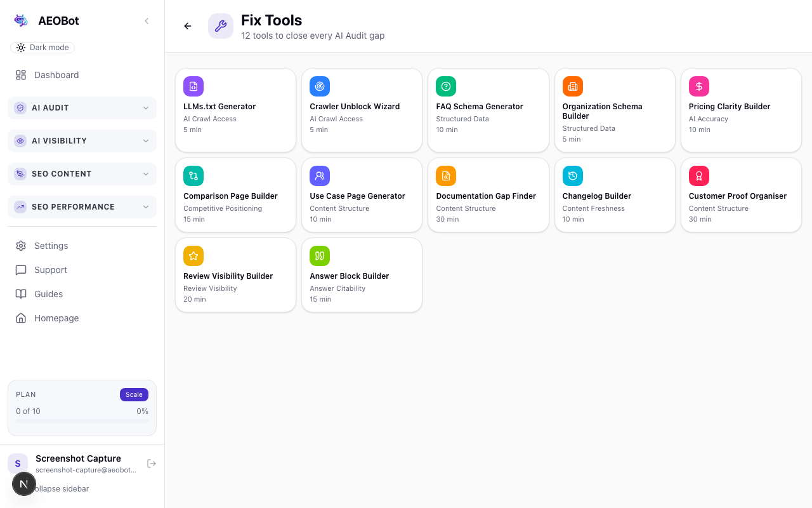The height and width of the screenshot is (508, 812).
Task: Click "30 min" on the Documentation Gap Finder card
Action: pos(447,219)
